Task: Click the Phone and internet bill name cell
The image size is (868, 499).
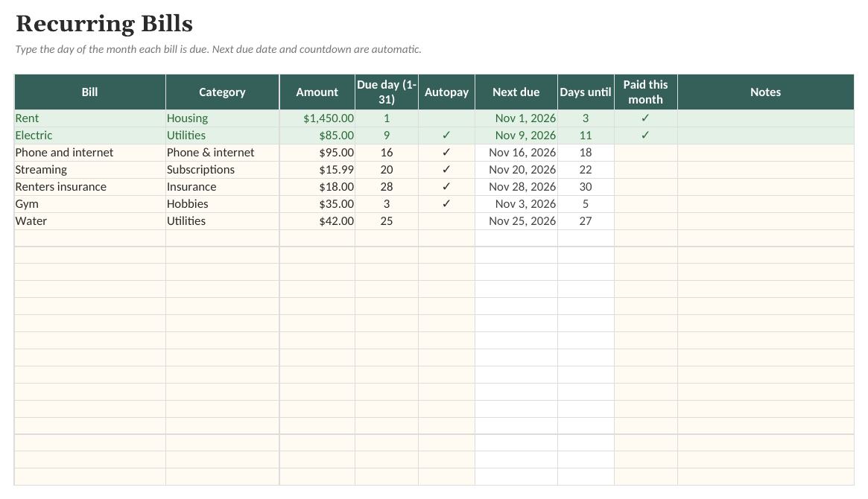Action: pyautogui.click(x=89, y=153)
